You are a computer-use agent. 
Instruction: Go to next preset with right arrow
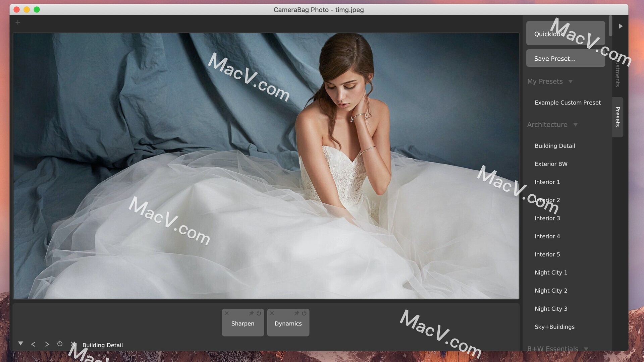tap(47, 344)
